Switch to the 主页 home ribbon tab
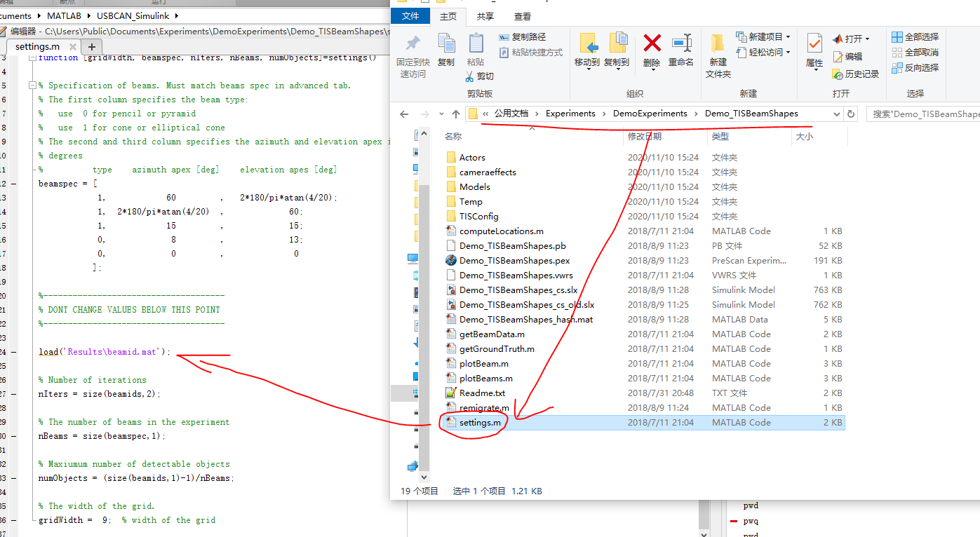Viewport: 980px width, 537px height. coord(448,16)
